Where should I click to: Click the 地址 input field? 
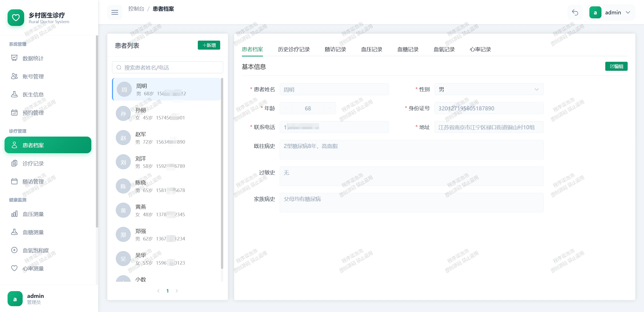pos(489,127)
